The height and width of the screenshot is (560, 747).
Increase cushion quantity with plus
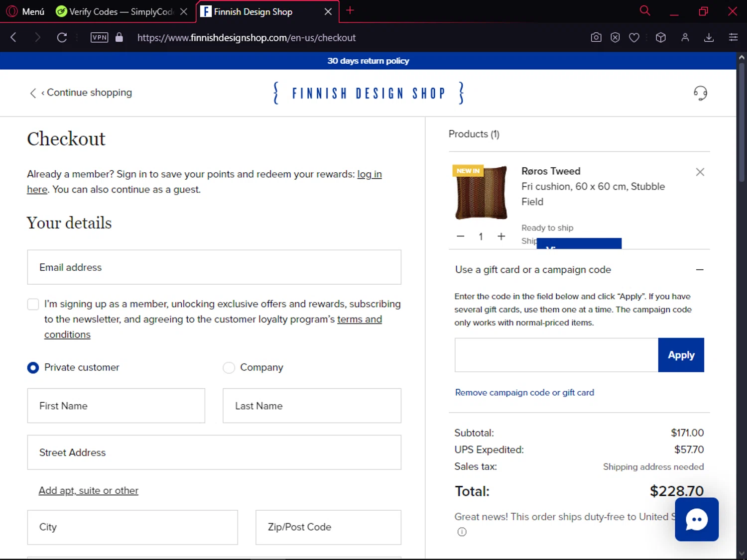(x=501, y=236)
